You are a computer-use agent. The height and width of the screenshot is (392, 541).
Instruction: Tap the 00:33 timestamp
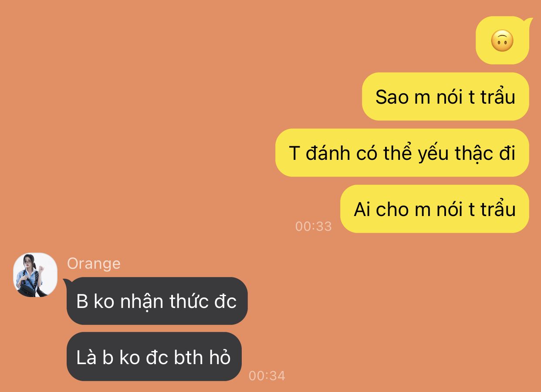tap(313, 226)
